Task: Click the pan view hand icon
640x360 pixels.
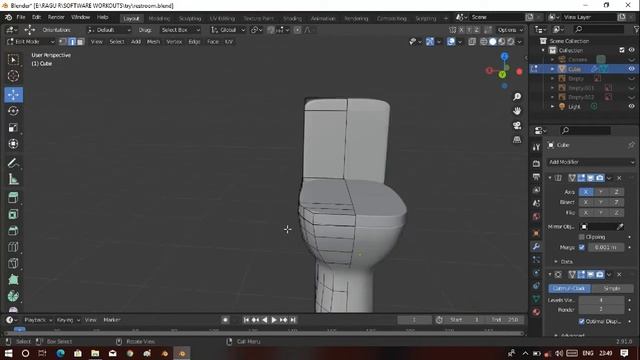Action: (x=517, y=111)
